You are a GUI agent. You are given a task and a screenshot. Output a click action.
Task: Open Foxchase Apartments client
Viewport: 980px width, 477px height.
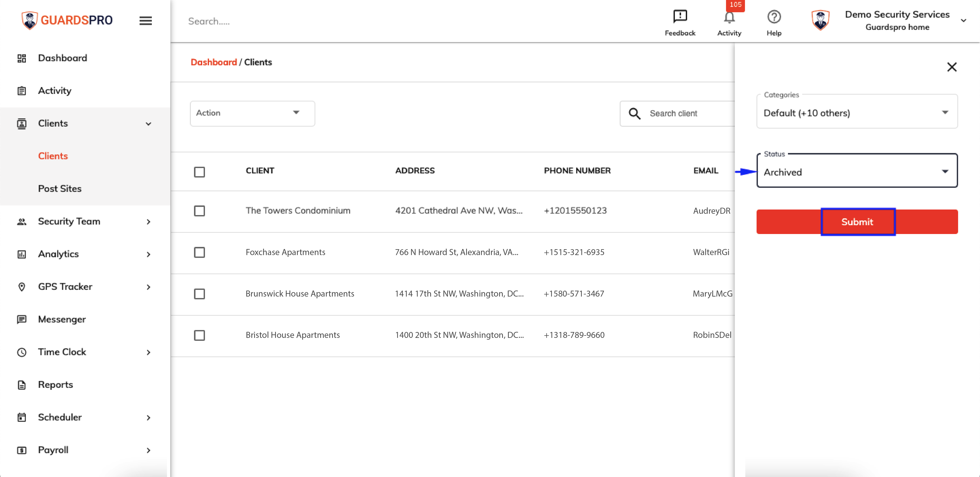[x=285, y=252]
